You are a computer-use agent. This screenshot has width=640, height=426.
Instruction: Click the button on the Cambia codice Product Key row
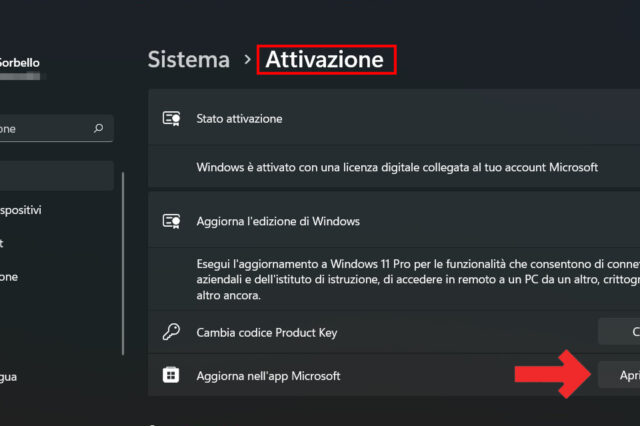(620, 332)
